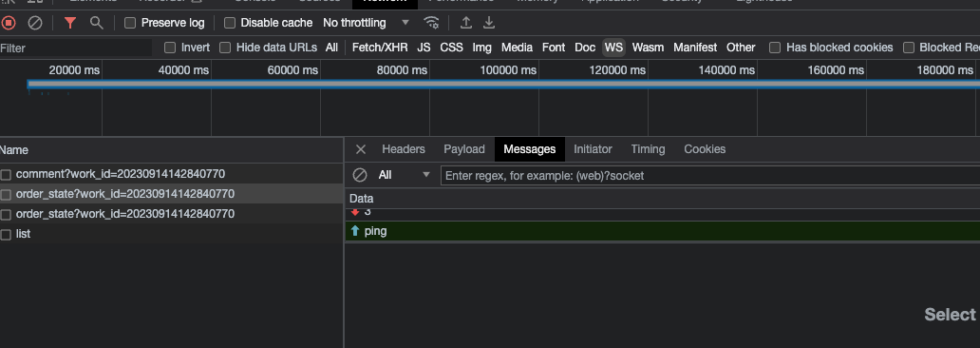Switch to the Initiator tab
This screenshot has height=348, width=980.
coord(593,149)
